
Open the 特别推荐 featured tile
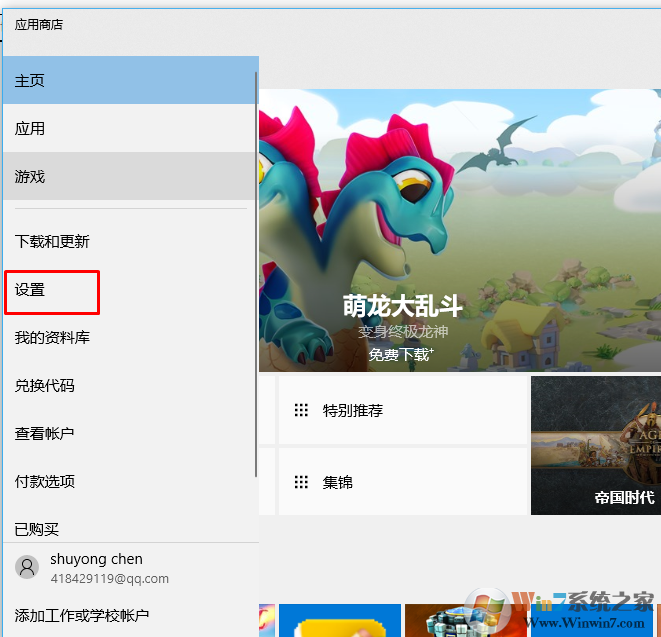tap(403, 410)
